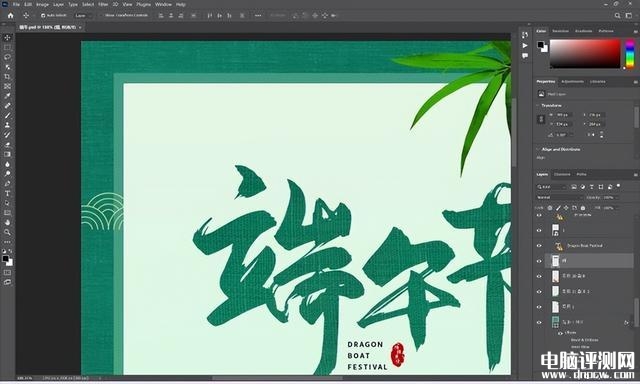Open the collapsed Comments panel icon

[525, 55]
